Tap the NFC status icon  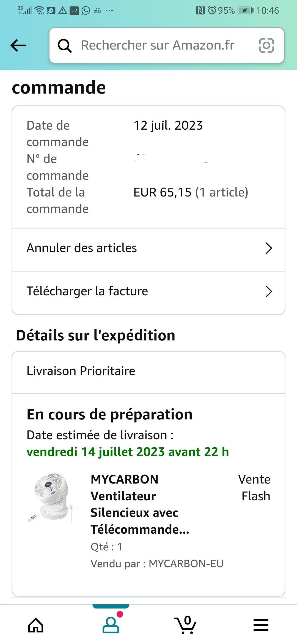point(200,11)
